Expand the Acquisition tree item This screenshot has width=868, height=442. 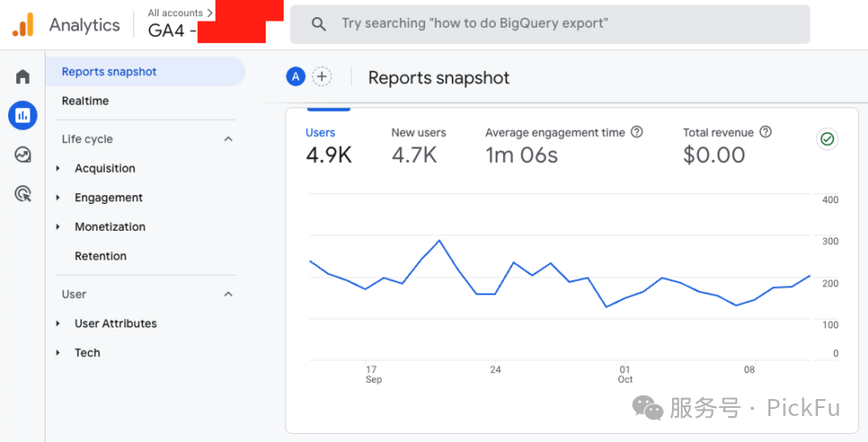coord(105,168)
